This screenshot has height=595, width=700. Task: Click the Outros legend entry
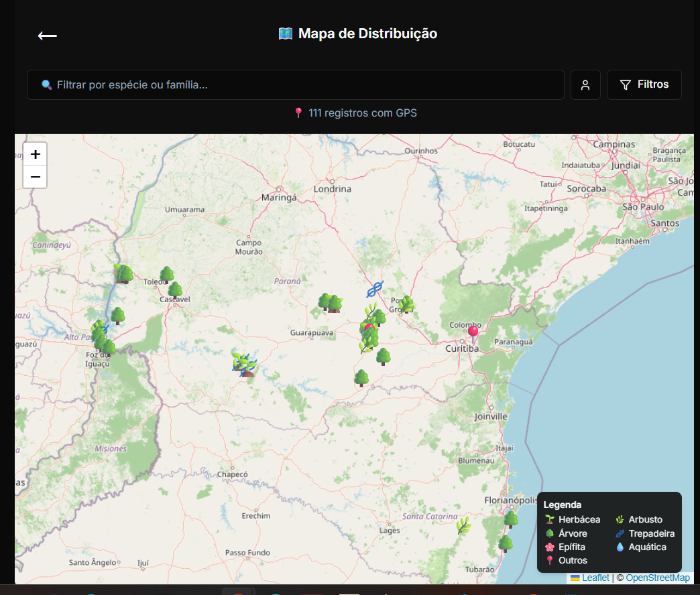[567, 560]
